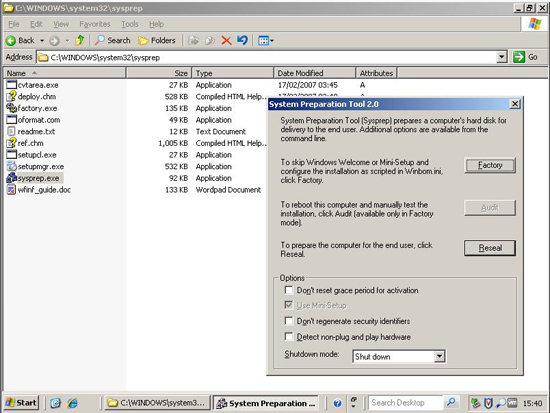Open the File menu
This screenshot has width=550, height=413.
(14, 24)
